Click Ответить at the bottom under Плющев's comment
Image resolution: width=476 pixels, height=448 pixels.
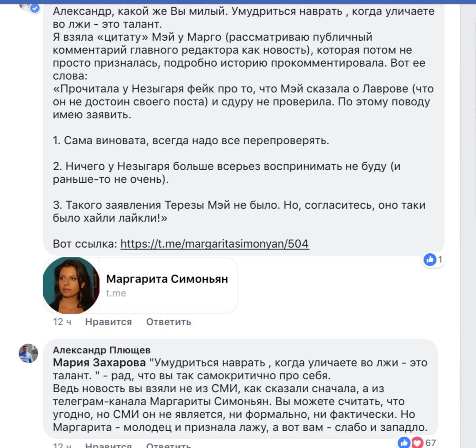(x=168, y=445)
